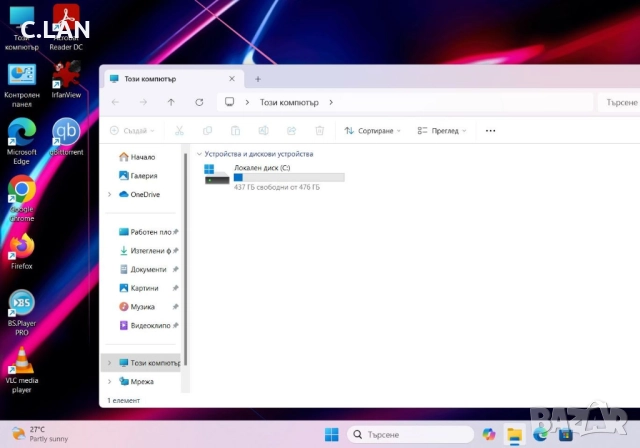640x448 pixels.
Task: Select Локален диск (C:) drive
Action: (x=270, y=175)
